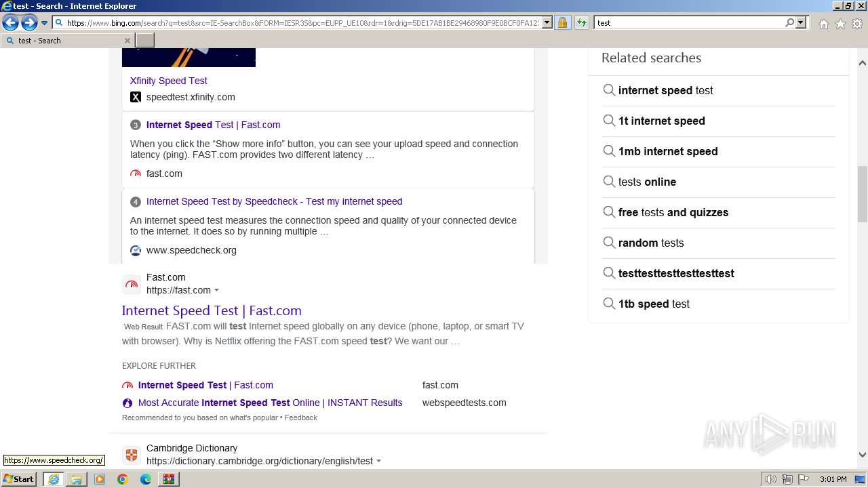Viewport: 868px width, 488px height.
Task: Click the speedtest.xfinity.com domain text
Action: click(x=191, y=97)
